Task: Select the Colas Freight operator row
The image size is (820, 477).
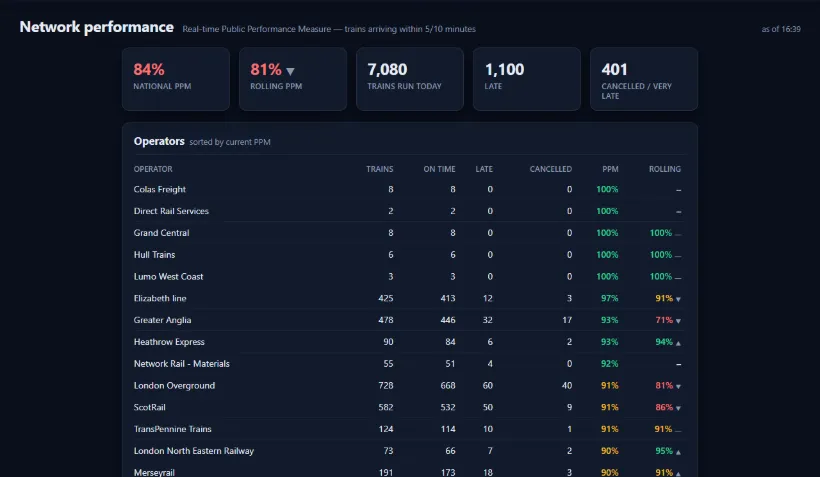Action: tap(410, 189)
